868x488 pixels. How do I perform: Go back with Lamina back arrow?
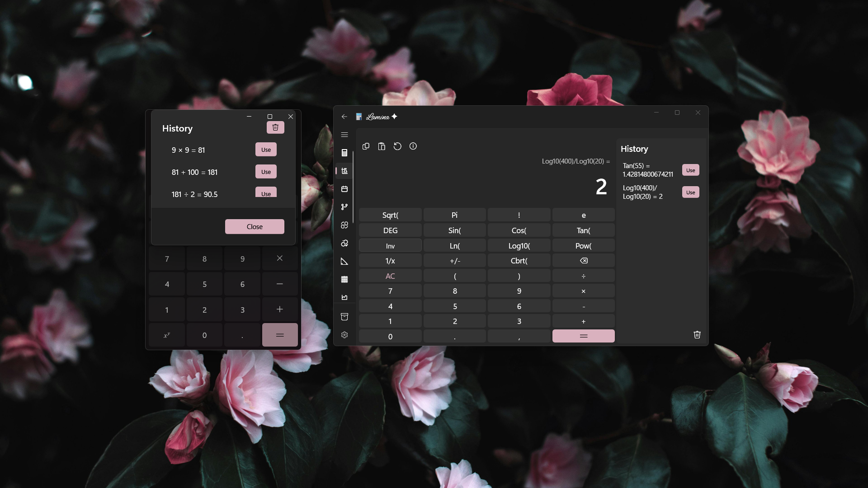click(x=344, y=117)
